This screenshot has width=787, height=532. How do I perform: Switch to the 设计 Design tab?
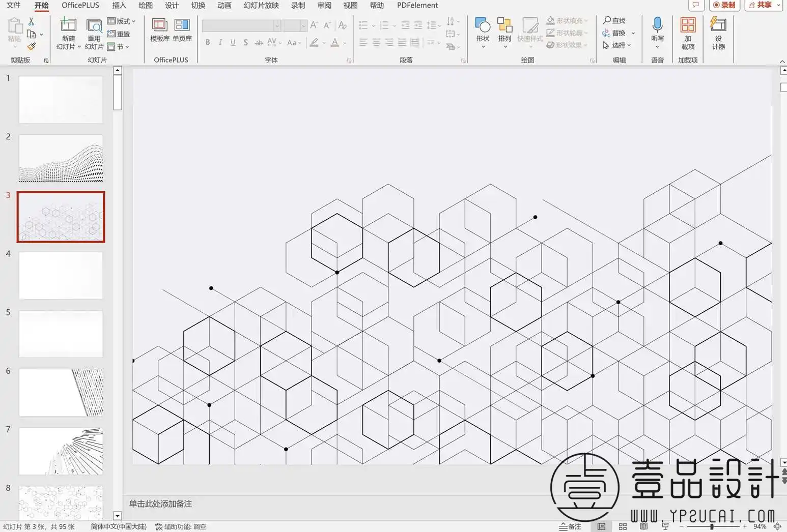click(172, 5)
